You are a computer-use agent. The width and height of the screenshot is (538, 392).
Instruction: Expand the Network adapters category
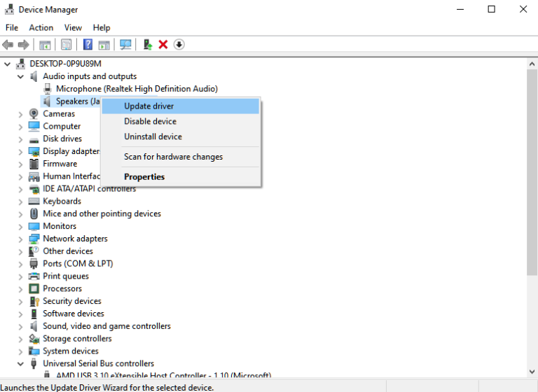[x=20, y=239]
